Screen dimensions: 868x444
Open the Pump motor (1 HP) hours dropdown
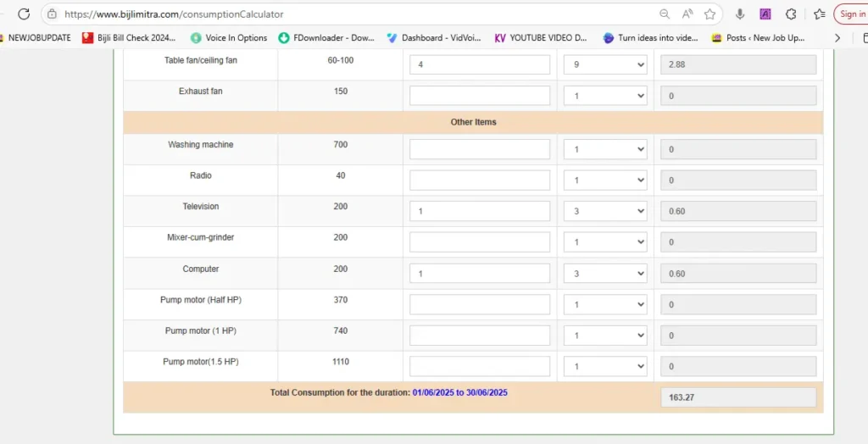coord(605,336)
